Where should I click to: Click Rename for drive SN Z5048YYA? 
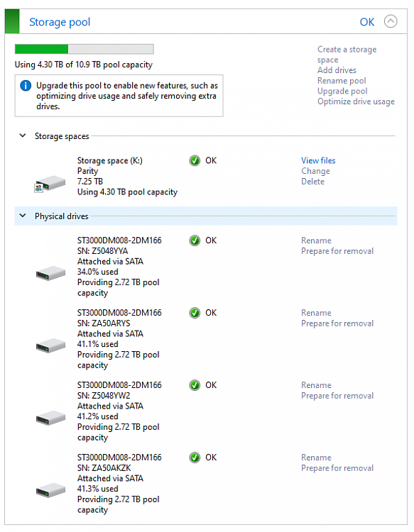pyautogui.click(x=316, y=240)
